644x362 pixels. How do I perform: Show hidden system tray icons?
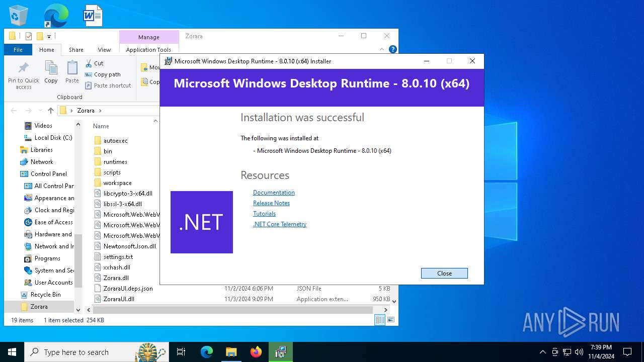tap(542, 352)
